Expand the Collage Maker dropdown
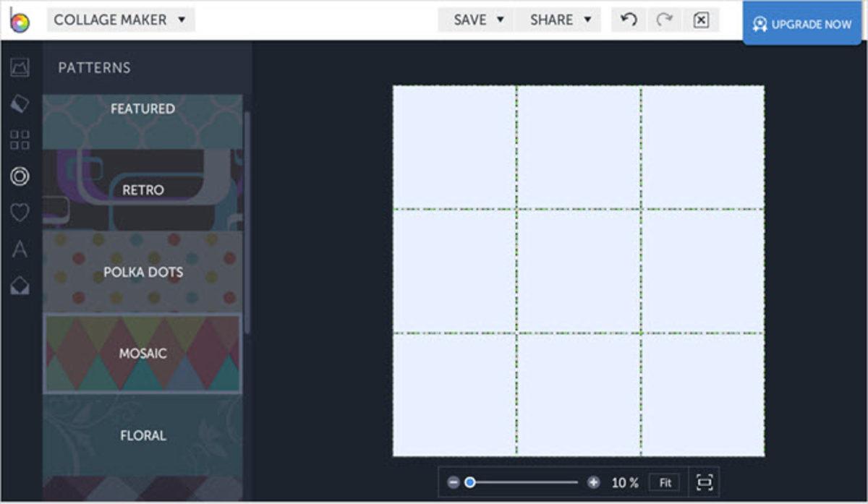The height and width of the screenshot is (504, 868). click(120, 20)
